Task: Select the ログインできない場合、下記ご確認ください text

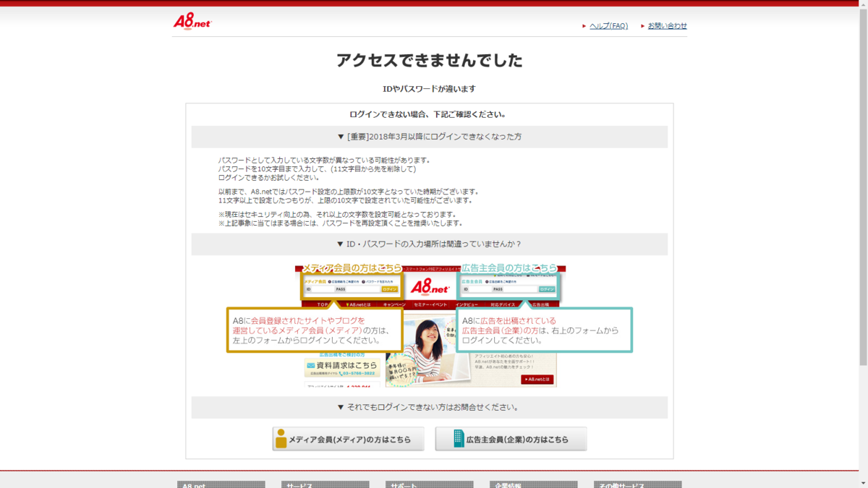Action: click(x=430, y=114)
